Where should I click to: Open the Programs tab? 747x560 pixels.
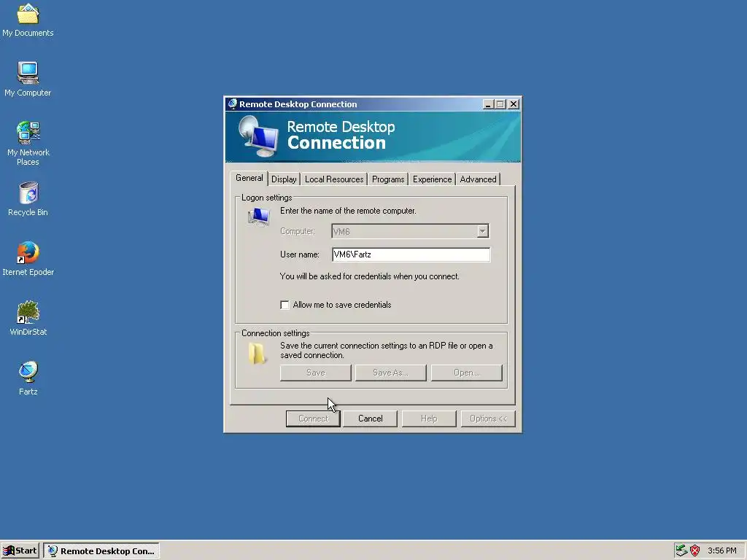(x=388, y=179)
